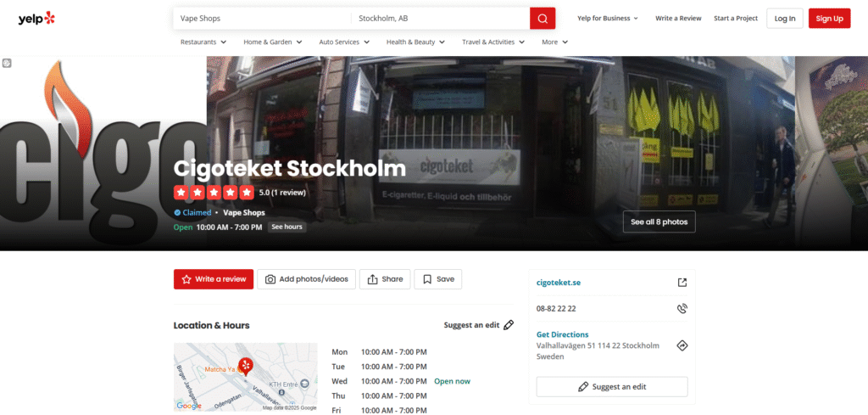Expand the Restaurants dropdown menu

pyautogui.click(x=203, y=42)
